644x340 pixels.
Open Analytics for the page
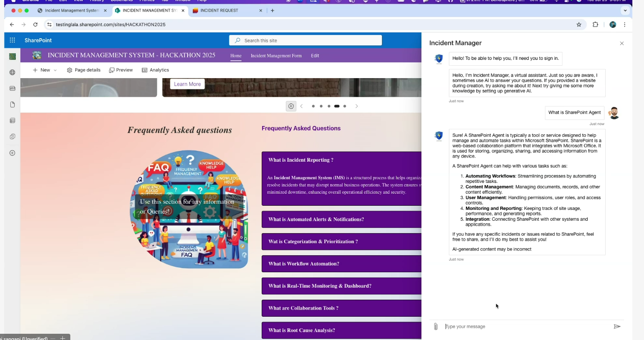click(x=156, y=70)
